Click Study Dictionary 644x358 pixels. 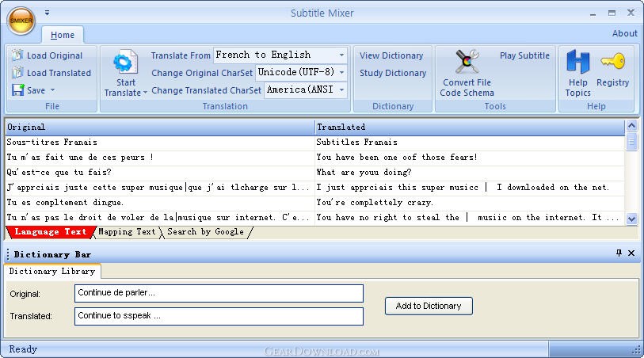[393, 73]
